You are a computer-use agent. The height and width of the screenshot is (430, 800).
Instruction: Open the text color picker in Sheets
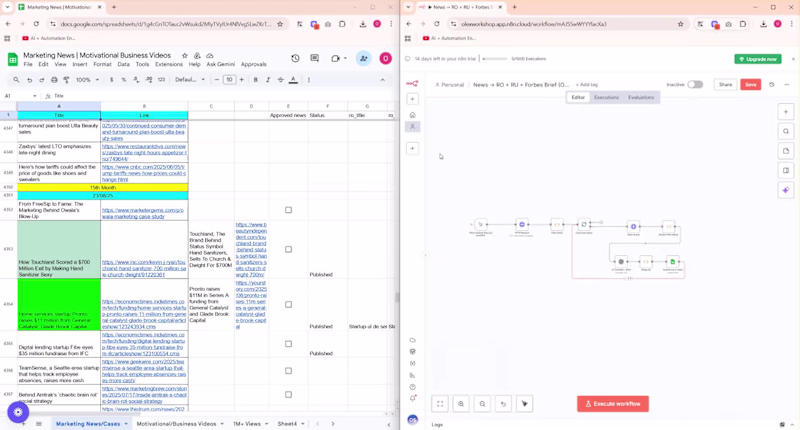[293, 80]
